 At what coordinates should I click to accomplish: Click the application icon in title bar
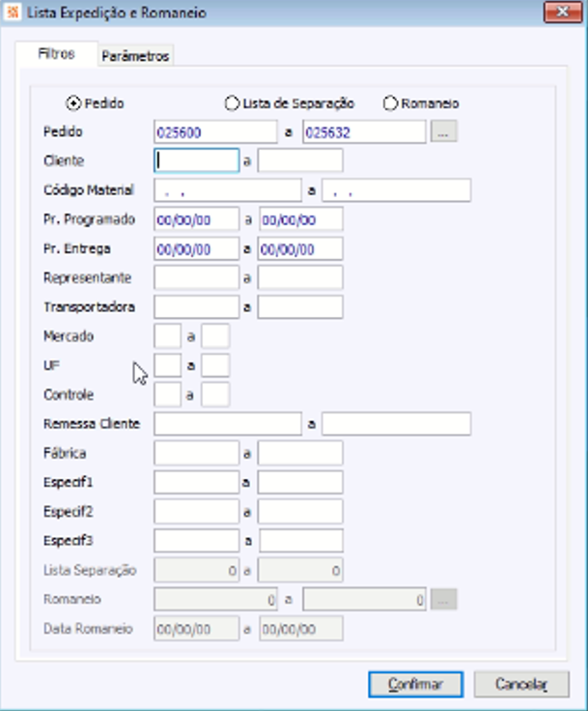click(x=14, y=13)
